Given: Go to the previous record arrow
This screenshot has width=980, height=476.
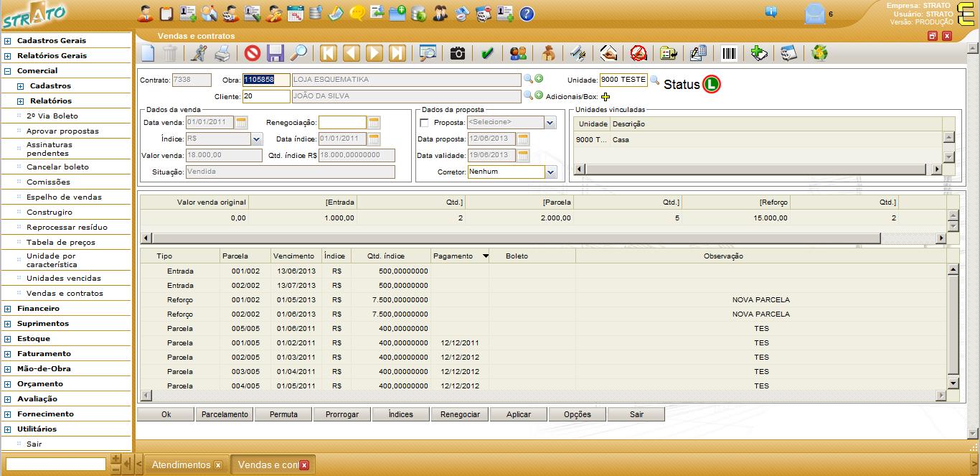Looking at the screenshot, I should click(352, 53).
